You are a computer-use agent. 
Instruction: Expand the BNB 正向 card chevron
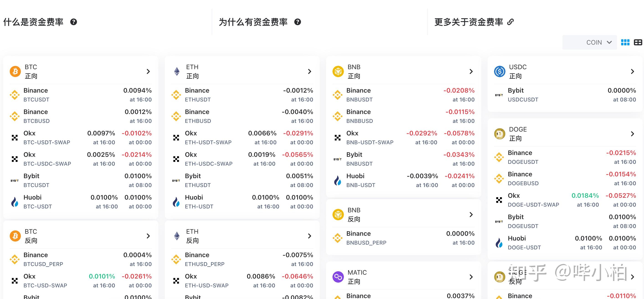coord(471,71)
